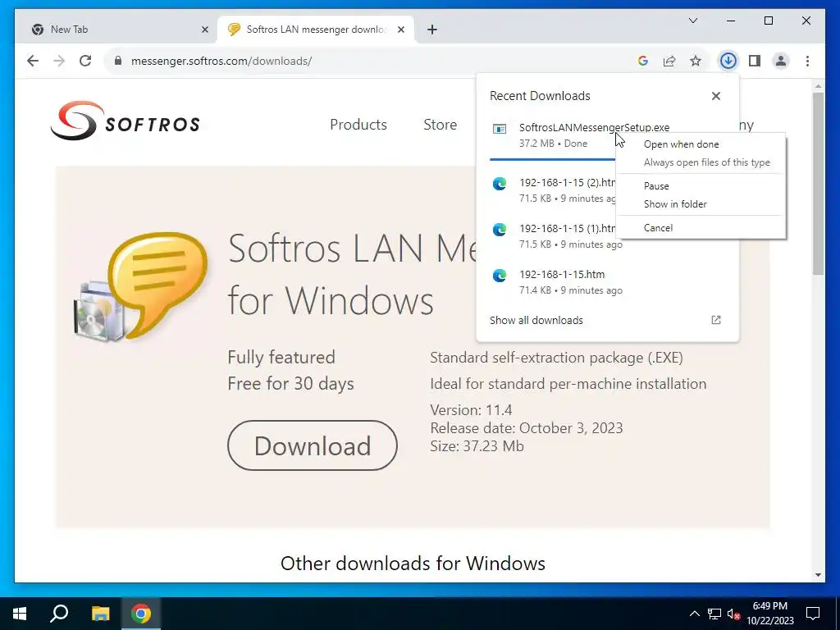Image resolution: width=840 pixels, height=630 pixels.
Task: Share this page using the share icon
Action: [x=669, y=61]
